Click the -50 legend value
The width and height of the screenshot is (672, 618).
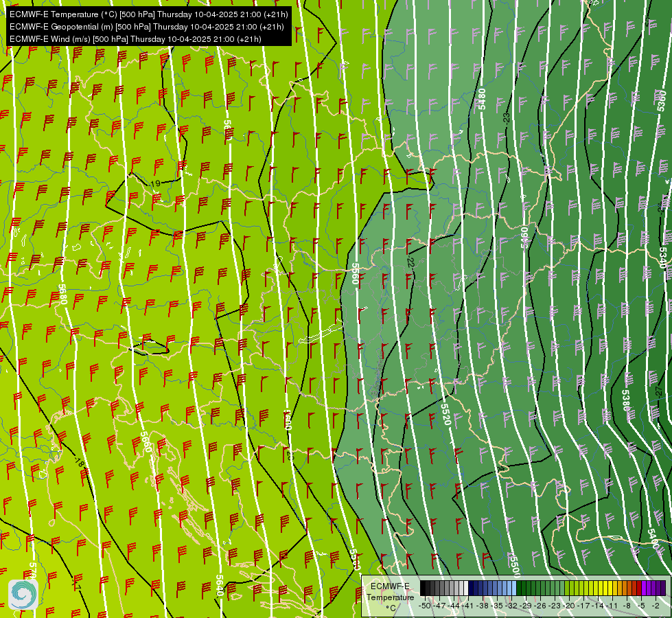(x=424, y=606)
